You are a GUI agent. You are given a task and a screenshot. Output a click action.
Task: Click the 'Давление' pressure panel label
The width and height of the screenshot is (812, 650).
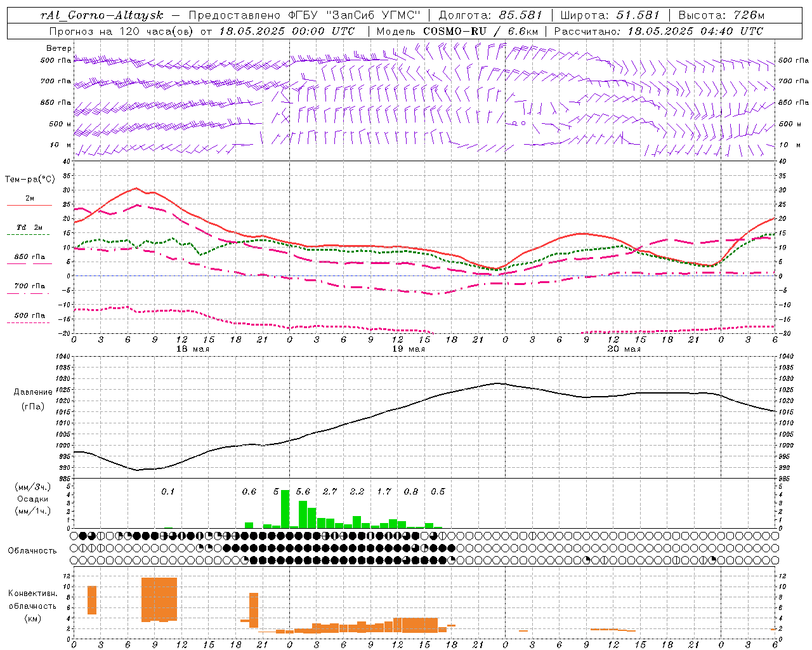pyautogui.click(x=33, y=392)
